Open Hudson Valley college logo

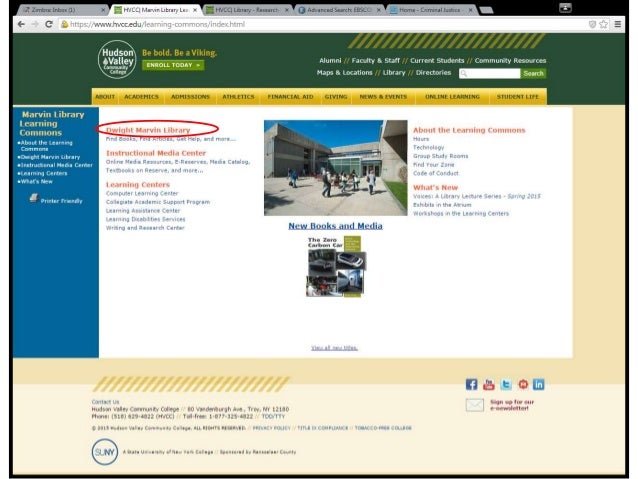[117, 59]
